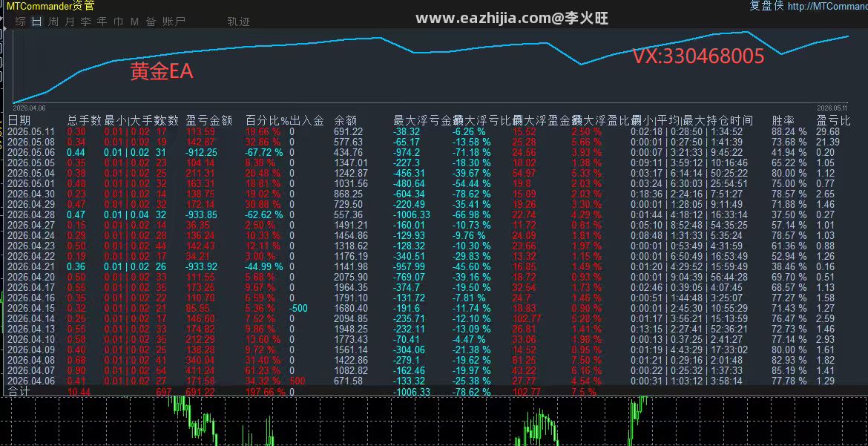Click the 0.01 | 0.04 lot size cell
Viewport: 868px width, 446px height.
[x=127, y=215]
